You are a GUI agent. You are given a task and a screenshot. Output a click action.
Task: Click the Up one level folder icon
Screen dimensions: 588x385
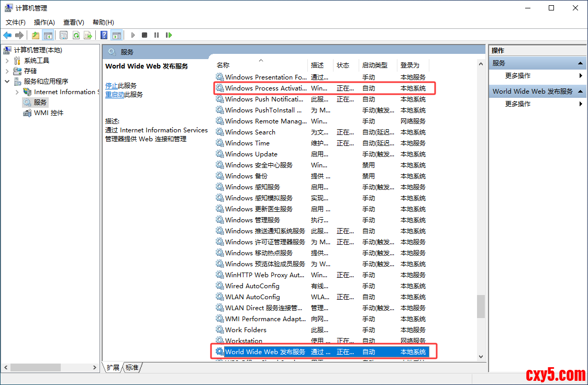(36, 35)
